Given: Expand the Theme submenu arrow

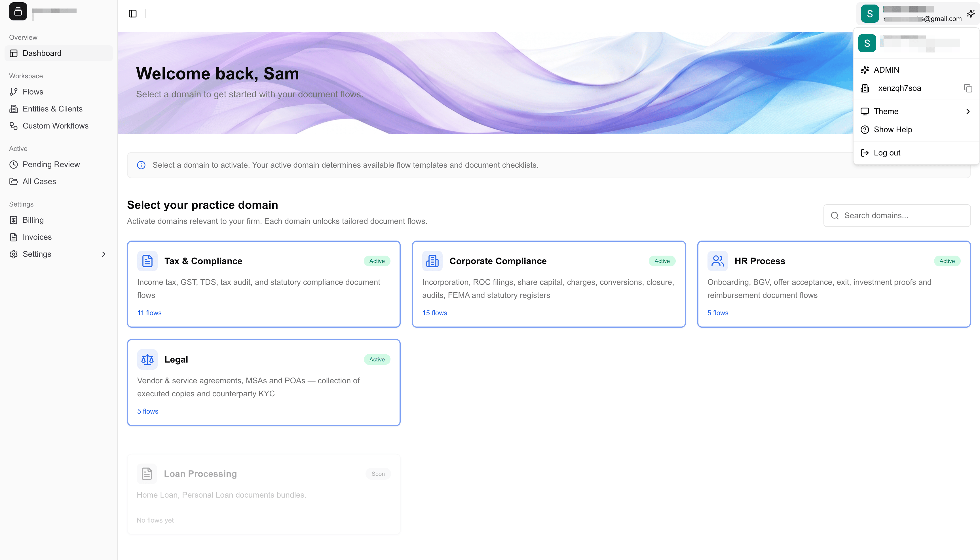Looking at the screenshot, I should point(968,111).
